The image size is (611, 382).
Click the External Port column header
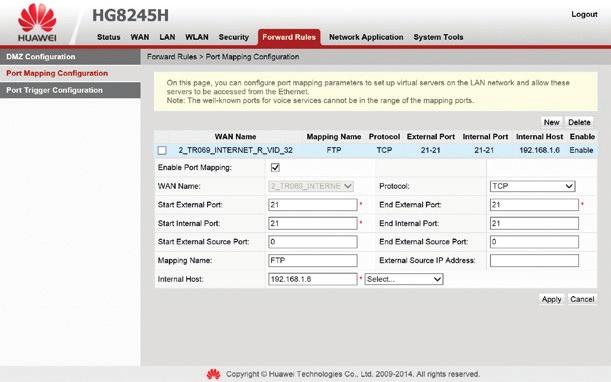[x=431, y=137]
